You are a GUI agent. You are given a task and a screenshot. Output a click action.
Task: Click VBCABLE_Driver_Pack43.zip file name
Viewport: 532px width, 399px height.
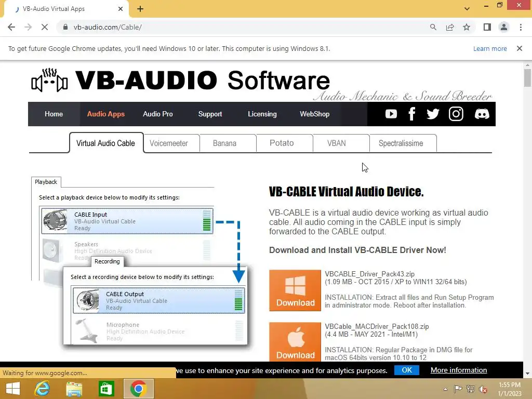pos(369,274)
